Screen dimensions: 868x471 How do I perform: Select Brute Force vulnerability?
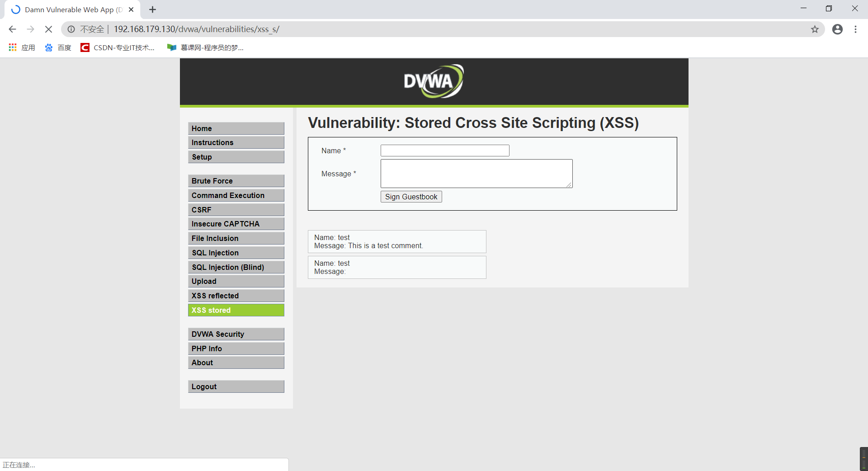pyautogui.click(x=236, y=181)
